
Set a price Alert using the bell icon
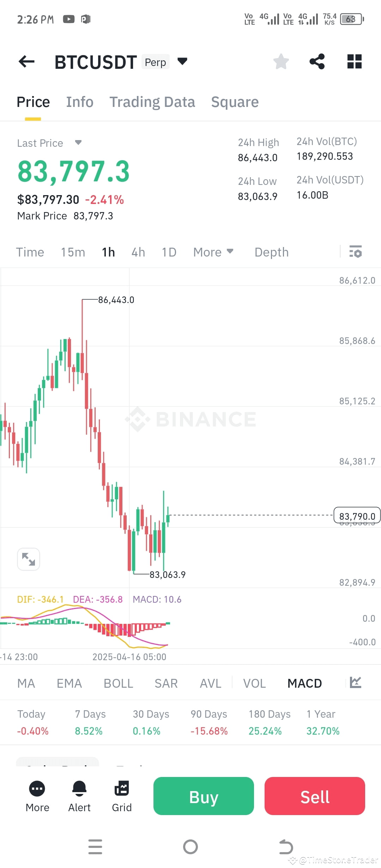click(x=79, y=792)
